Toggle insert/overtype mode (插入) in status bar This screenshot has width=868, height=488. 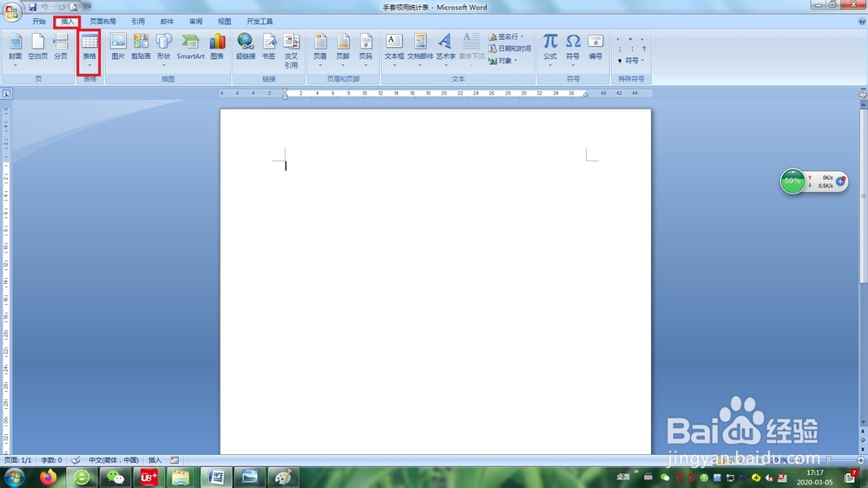pyautogui.click(x=155, y=460)
